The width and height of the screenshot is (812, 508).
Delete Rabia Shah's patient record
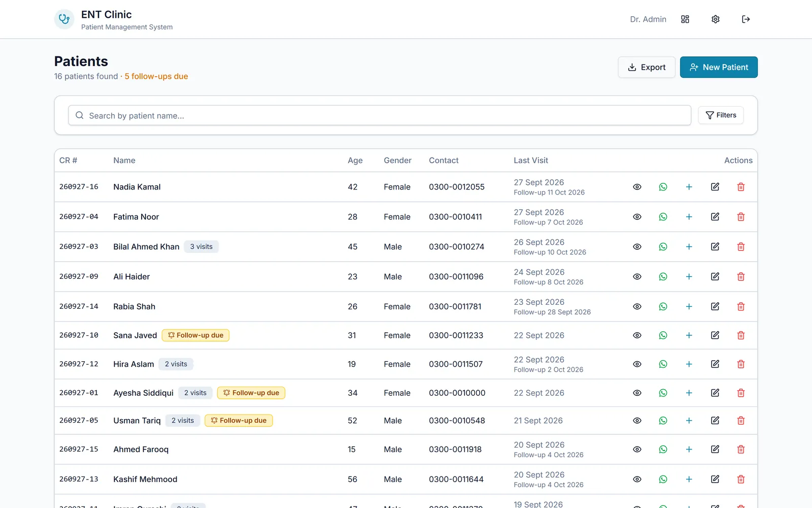[741, 307]
